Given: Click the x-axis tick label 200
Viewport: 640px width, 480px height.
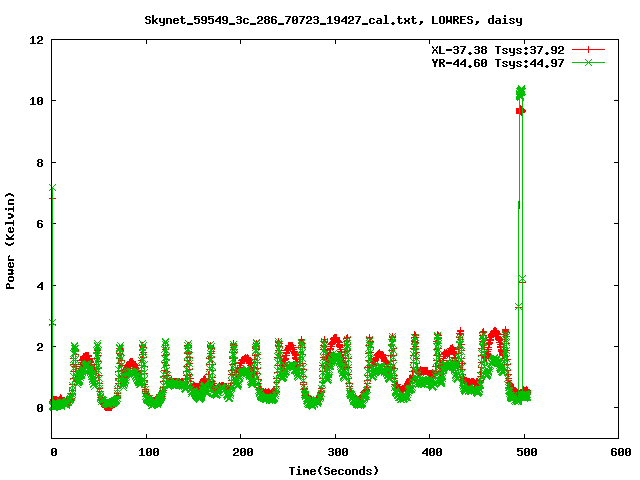Looking at the screenshot, I should pyautogui.click(x=243, y=452).
